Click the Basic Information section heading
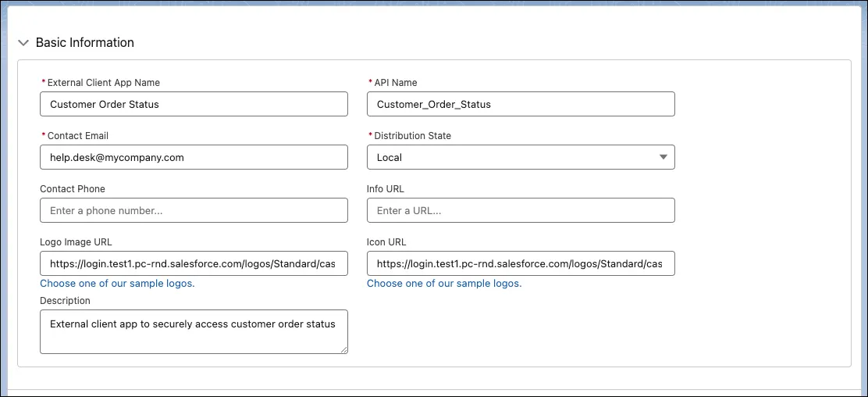The image size is (868, 397). (85, 43)
